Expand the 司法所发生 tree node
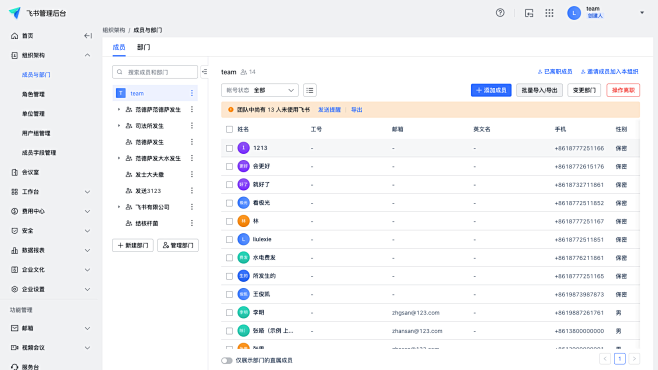The height and width of the screenshot is (370, 658). pyautogui.click(x=119, y=125)
